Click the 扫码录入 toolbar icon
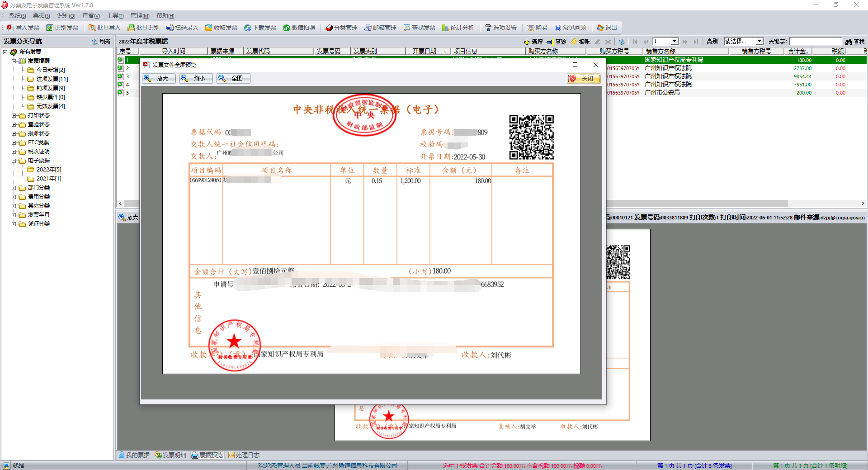This screenshot has height=470, width=868. point(182,28)
